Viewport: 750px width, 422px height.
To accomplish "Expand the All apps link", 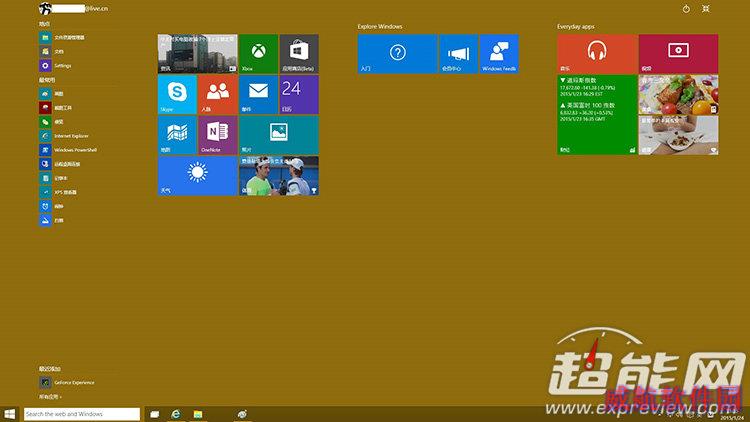I will pyautogui.click(x=50, y=397).
